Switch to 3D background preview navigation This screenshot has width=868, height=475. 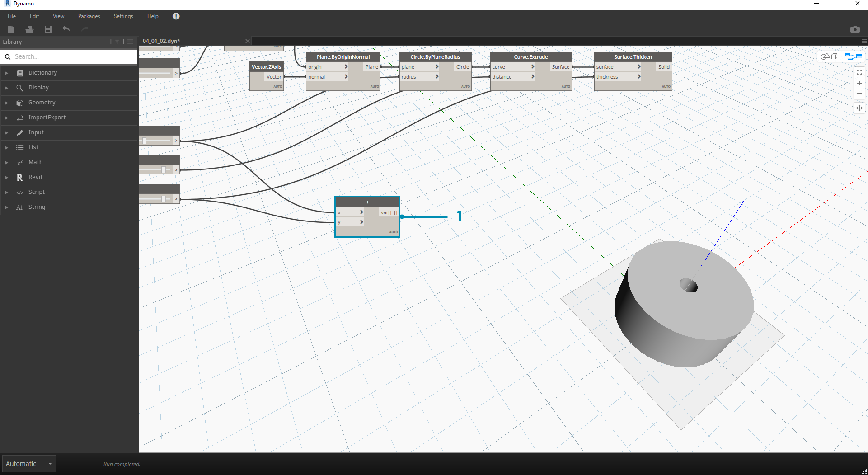tap(829, 56)
